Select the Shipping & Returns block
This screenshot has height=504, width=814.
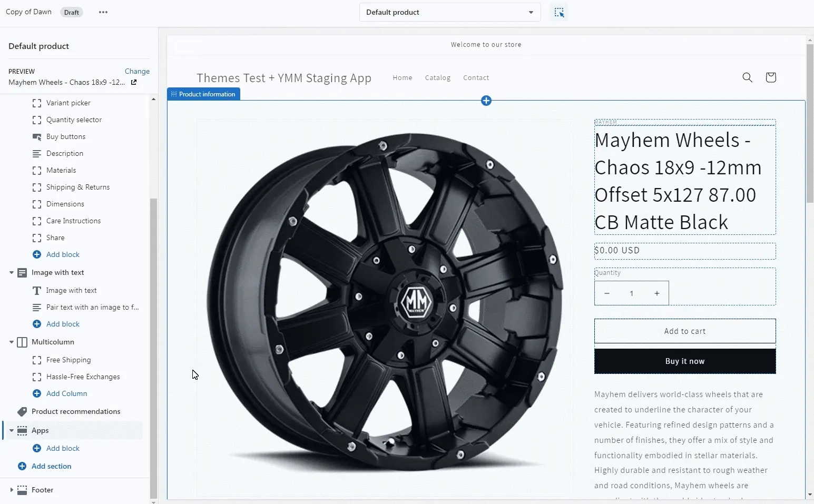pos(78,187)
